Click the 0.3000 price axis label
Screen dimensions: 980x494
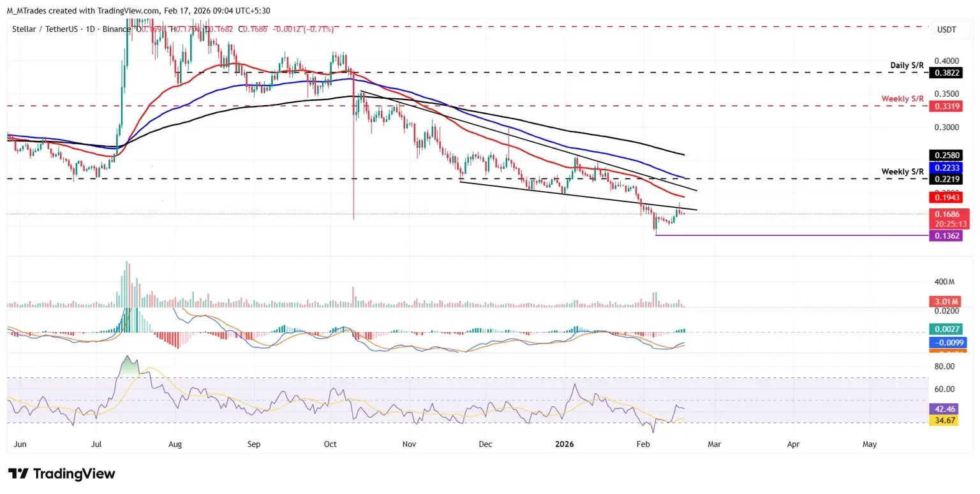pos(948,127)
